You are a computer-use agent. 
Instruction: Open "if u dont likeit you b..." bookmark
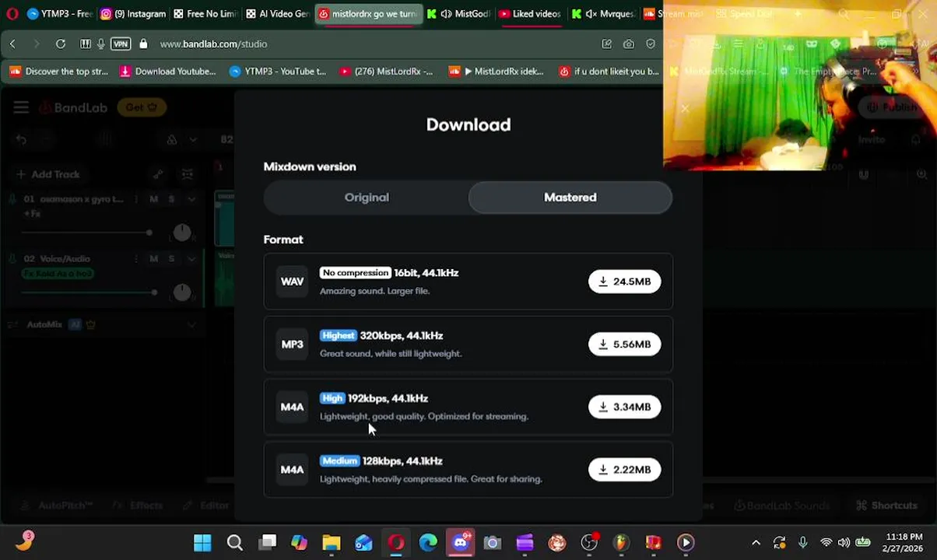(609, 72)
